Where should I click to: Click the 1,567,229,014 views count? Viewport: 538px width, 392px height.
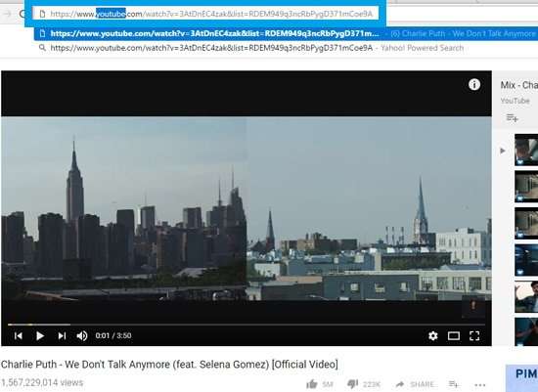click(x=41, y=383)
